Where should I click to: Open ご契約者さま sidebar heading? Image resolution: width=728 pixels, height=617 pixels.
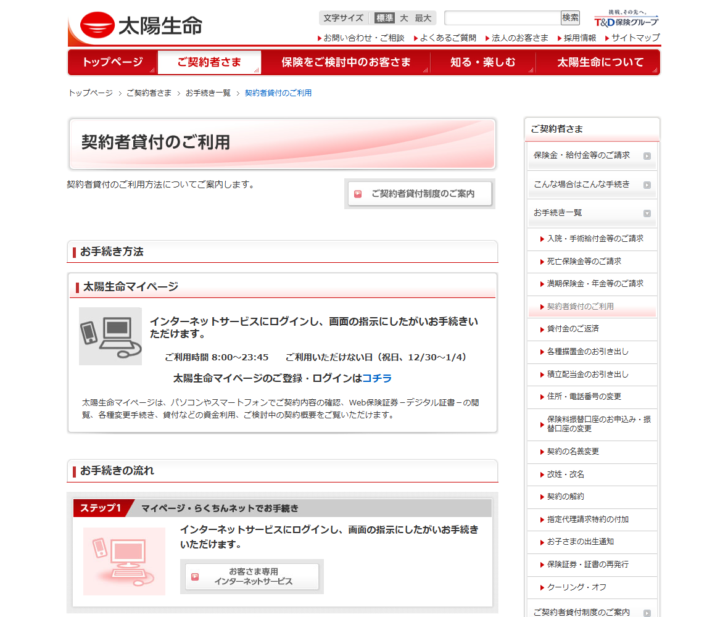pos(557,129)
